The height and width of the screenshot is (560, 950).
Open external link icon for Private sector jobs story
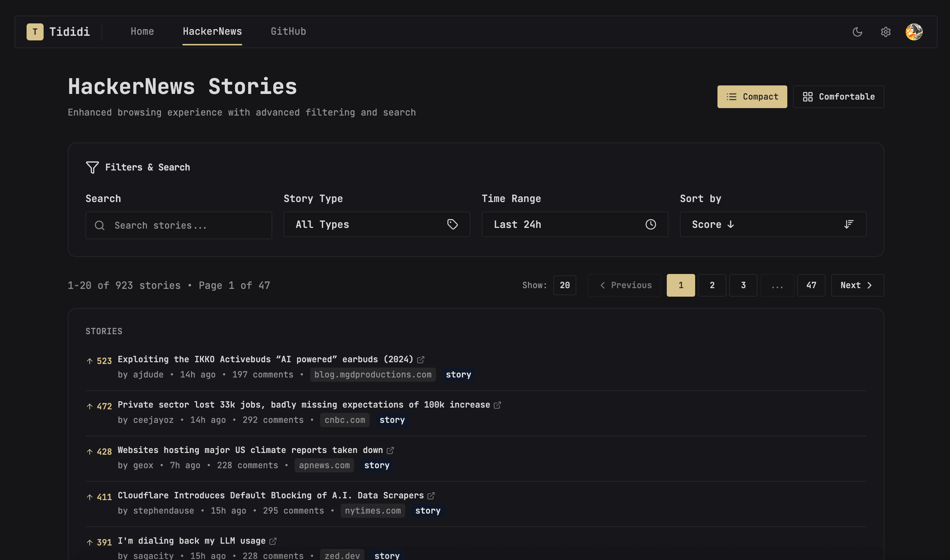click(497, 405)
